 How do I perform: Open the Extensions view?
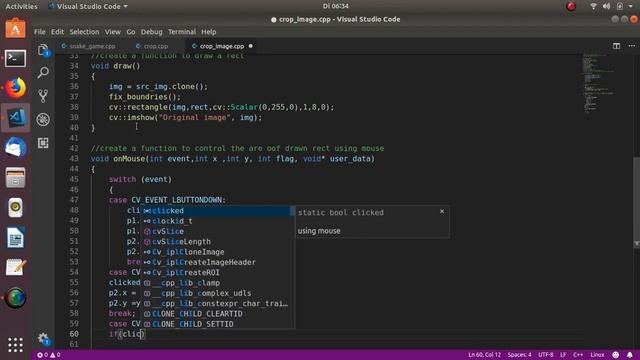43,143
